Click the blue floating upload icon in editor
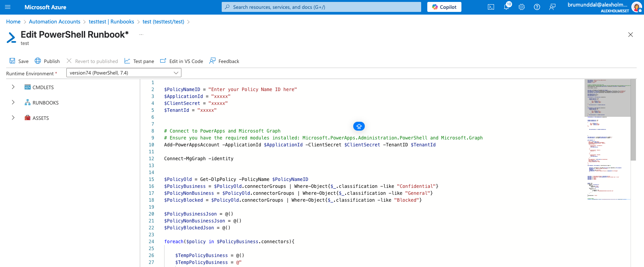The image size is (644, 267). click(x=359, y=126)
